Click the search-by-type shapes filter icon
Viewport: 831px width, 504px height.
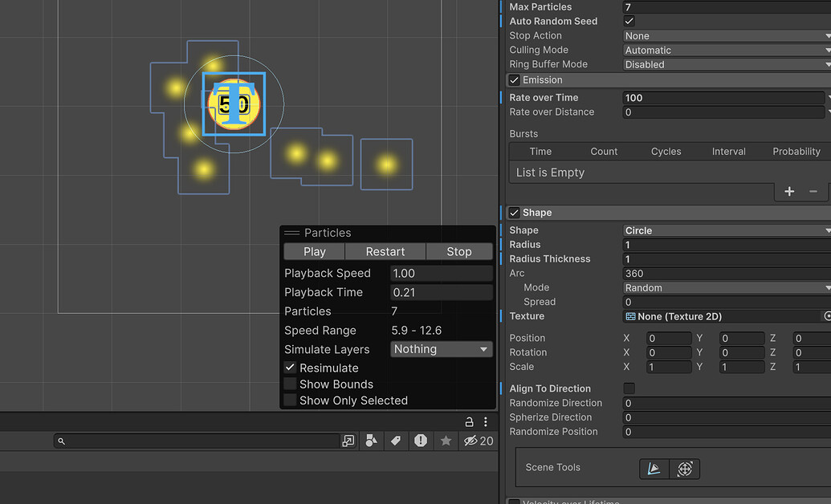[x=372, y=441]
